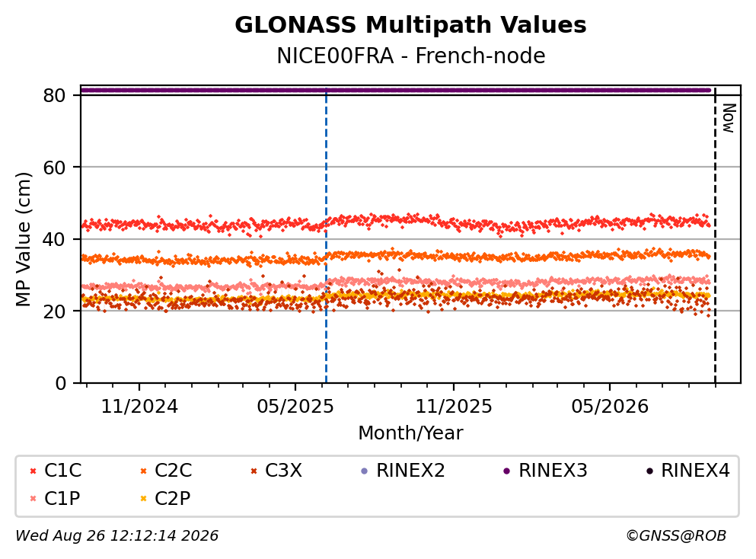
Task: Click the 11/2024 x-axis tick label
Action: pos(139,407)
